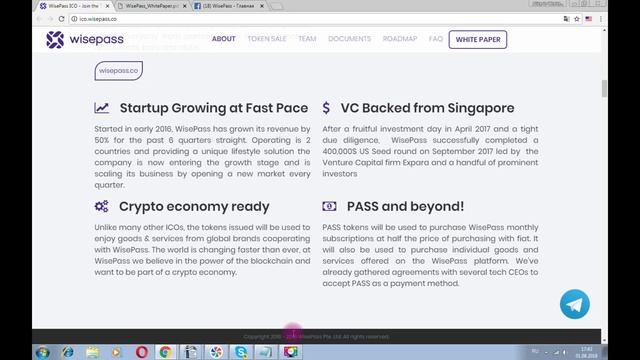This screenshot has width=640, height=360.
Task: Click the network signal icon in system tray
Action: pos(556,352)
